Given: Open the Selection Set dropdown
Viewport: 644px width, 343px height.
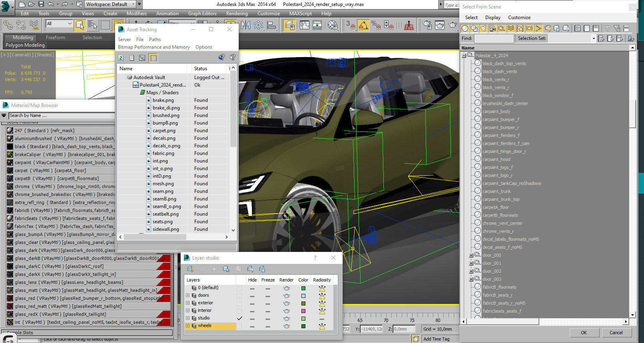Looking at the screenshot, I should click(x=593, y=38).
